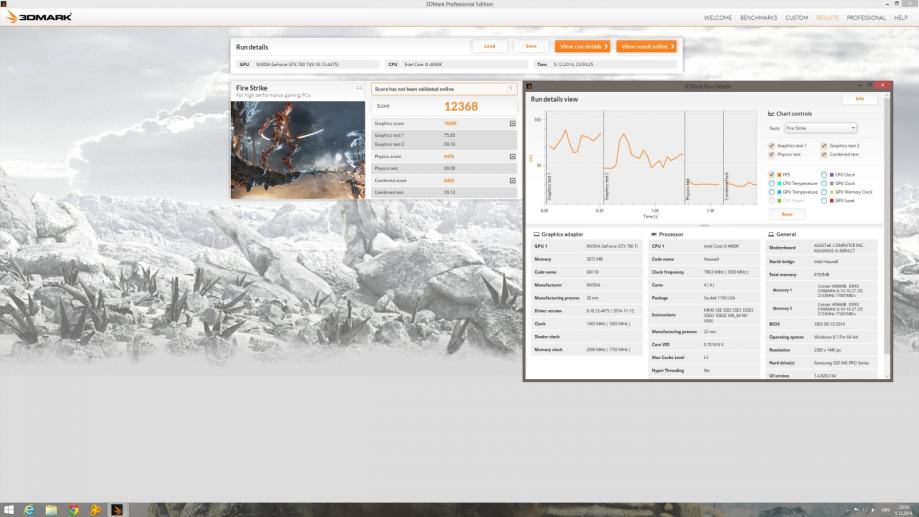Enable GPU Temperature chart series
The width and height of the screenshot is (919, 517).
point(771,192)
